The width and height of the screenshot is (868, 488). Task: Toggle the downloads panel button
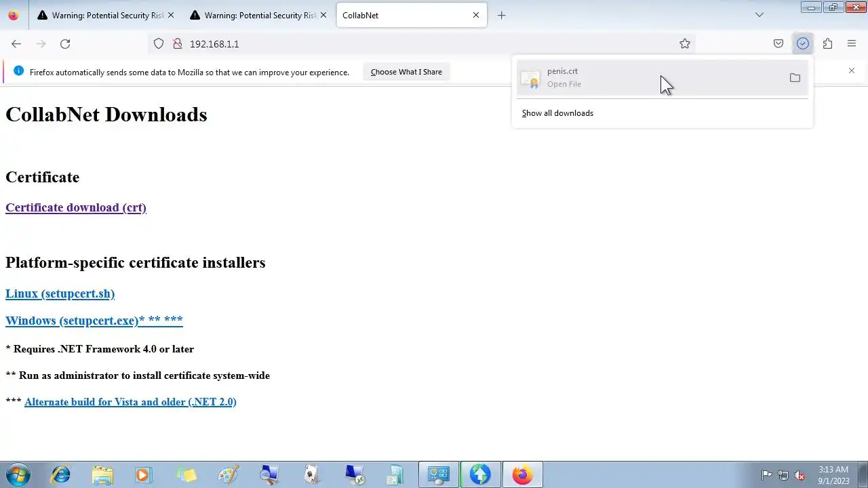tap(803, 43)
